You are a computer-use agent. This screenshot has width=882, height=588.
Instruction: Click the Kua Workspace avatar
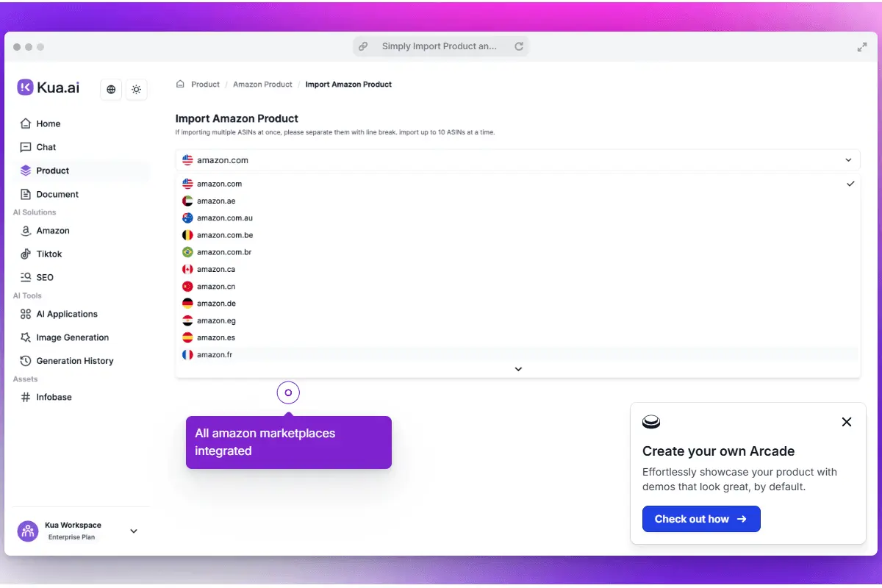pyautogui.click(x=28, y=531)
